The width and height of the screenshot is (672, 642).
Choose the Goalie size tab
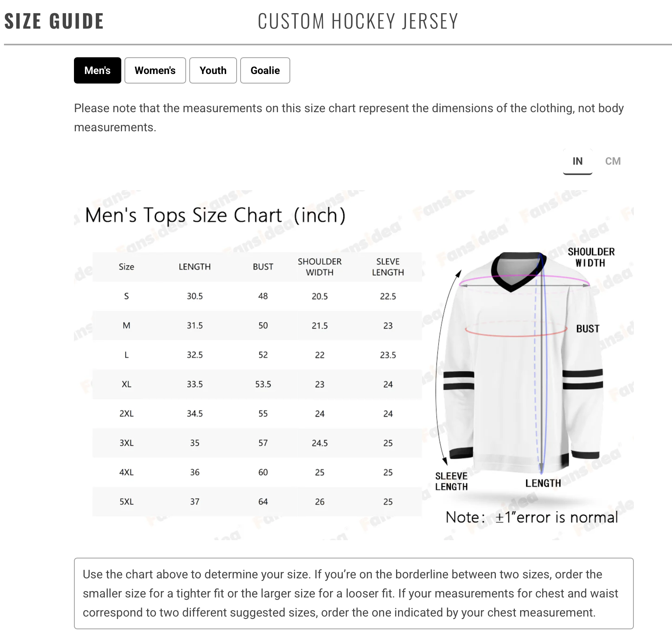coord(265,70)
